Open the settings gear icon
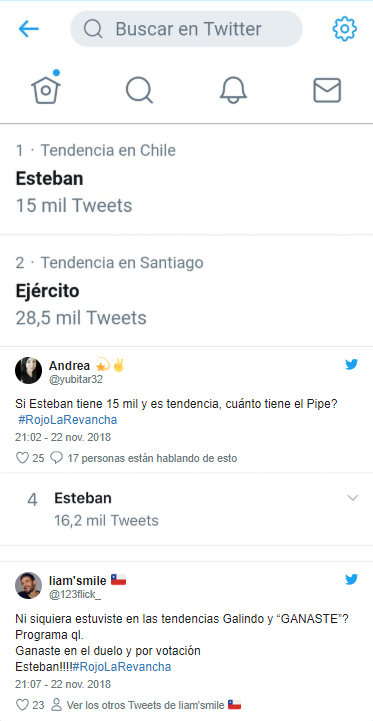373x721 pixels. coord(344,29)
